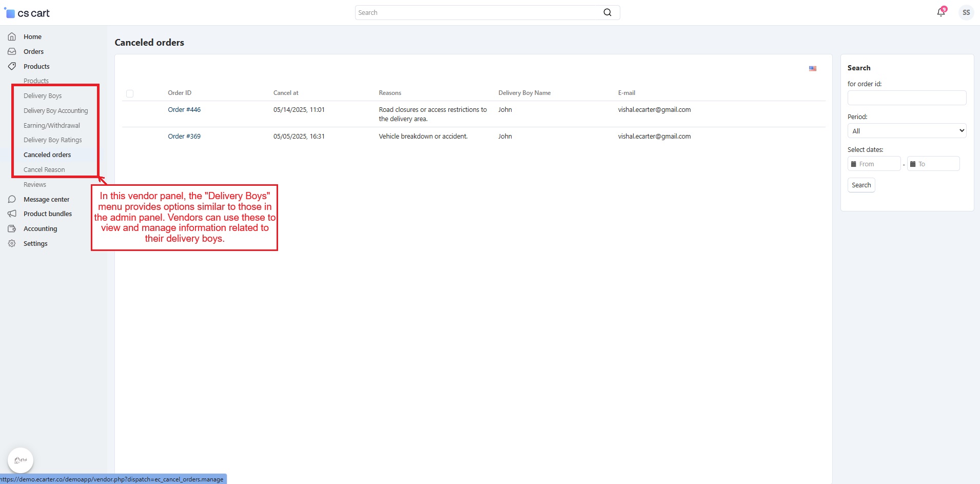This screenshot has width=980, height=484.
Task: Click the notification bell icon
Action: click(x=940, y=12)
